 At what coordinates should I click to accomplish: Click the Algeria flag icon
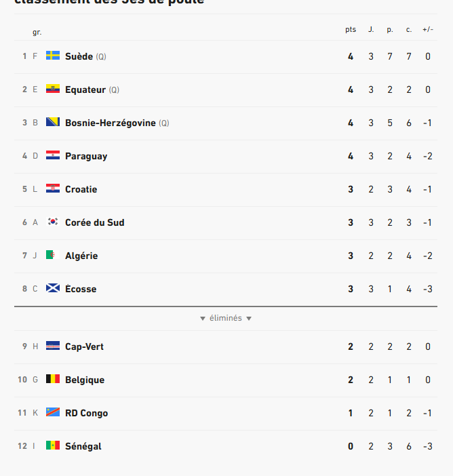[x=53, y=255]
